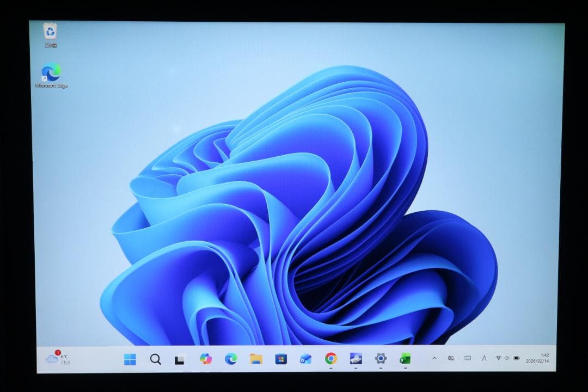Toggle the IME input mode 'A' indicator
The height and width of the screenshot is (392, 588).
coord(484,358)
